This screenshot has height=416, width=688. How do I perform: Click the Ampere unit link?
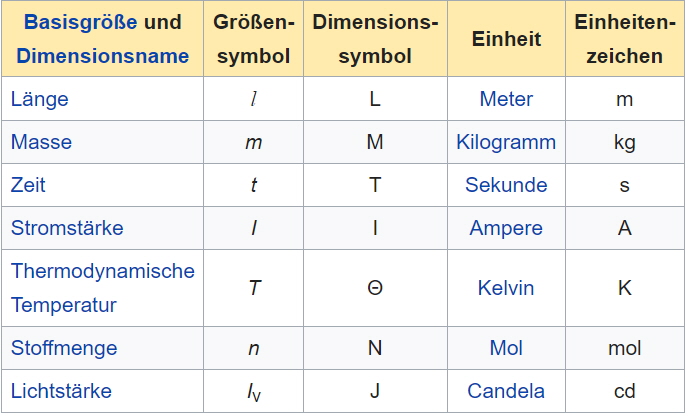(506, 228)
